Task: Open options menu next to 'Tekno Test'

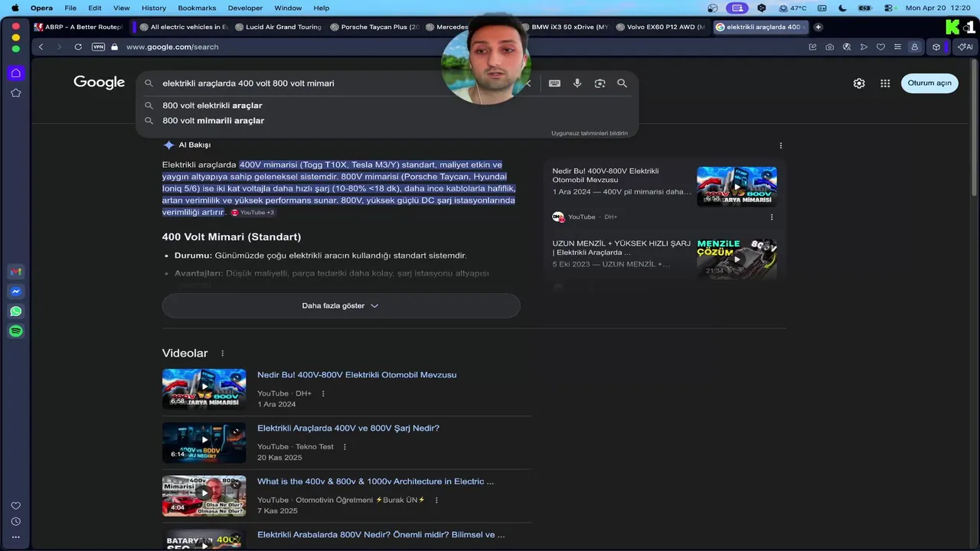Action: click(x=345, y=447)
